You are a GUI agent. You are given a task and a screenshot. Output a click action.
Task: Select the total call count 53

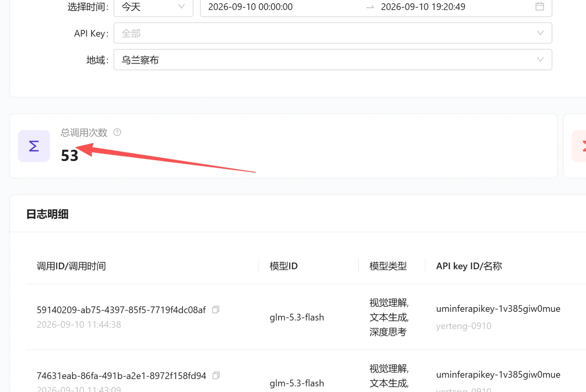(x=70, y=156)
